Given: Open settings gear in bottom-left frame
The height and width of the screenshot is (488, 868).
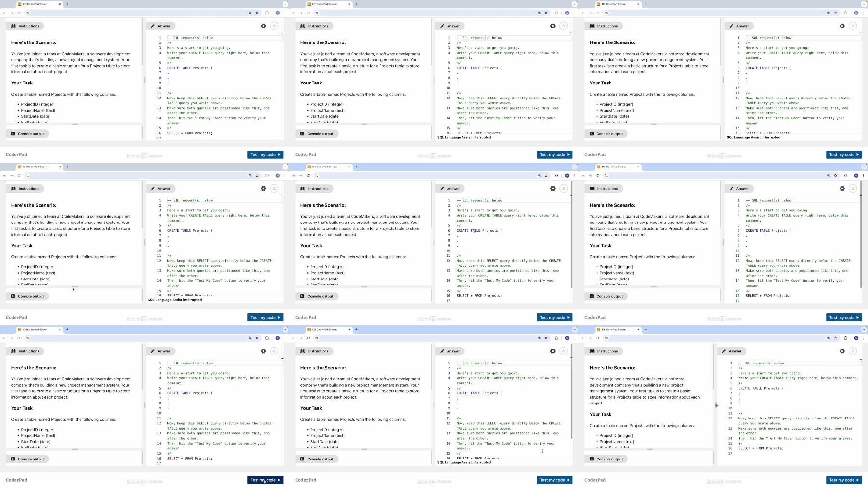Looking at the screenshot, I should coord(263,351).
